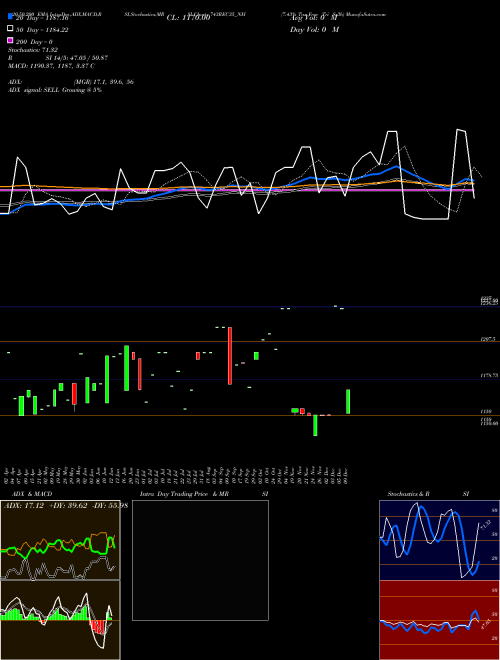Click the tall red candlestick in September
500x660 pixels.
tap(230, 356)
